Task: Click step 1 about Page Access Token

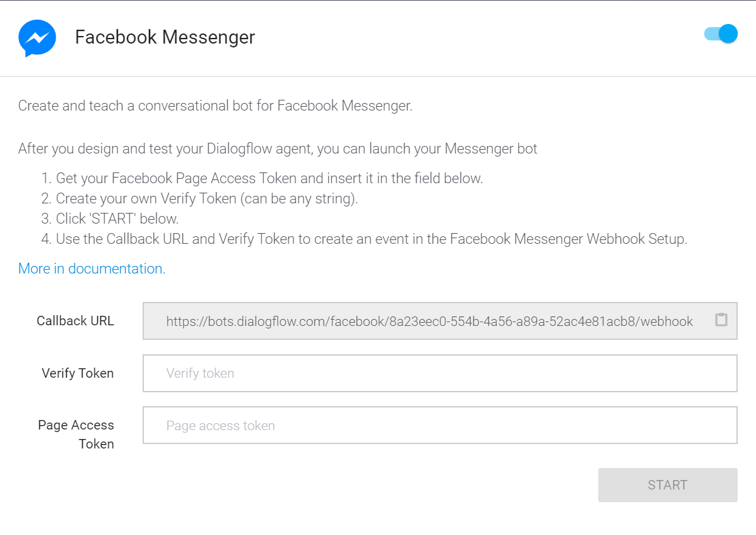Action: [x=269, y=178]
